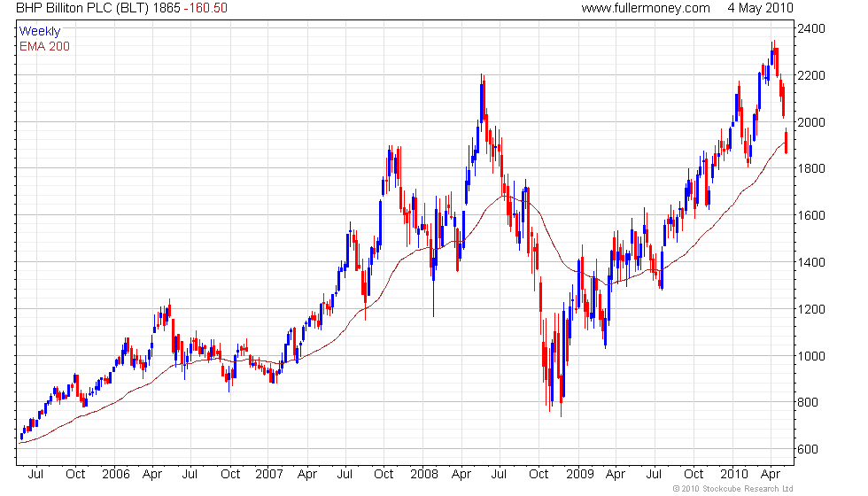The width and height of the screenshot is (868, 496).
Task: Click the 2008 x-axis year label
Action: [x=424, y=475]
